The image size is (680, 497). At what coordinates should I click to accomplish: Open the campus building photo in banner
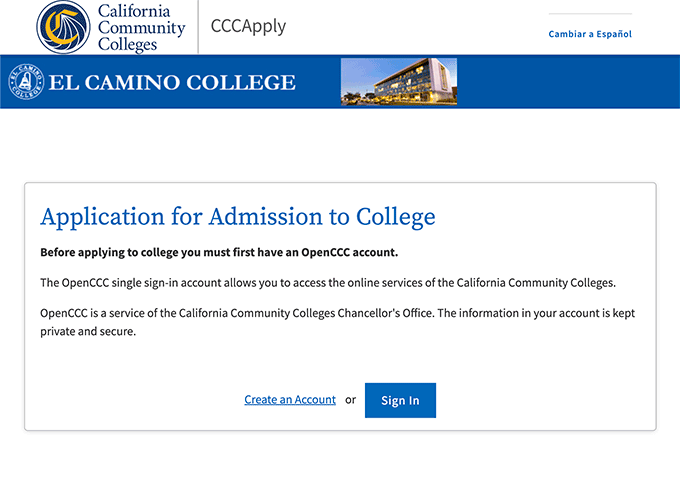pos(399,82)
